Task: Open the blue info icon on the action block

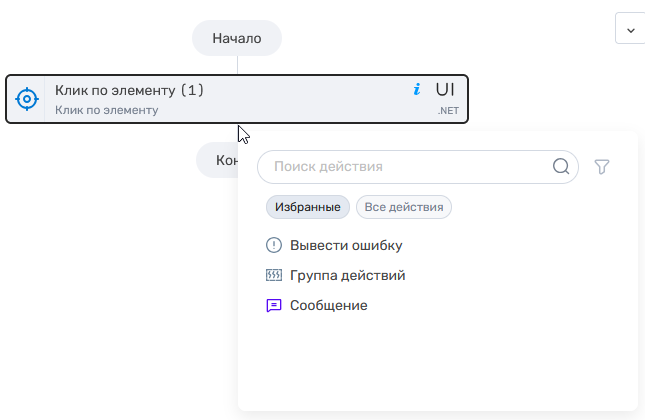Action: pyautogui.click(x=417, y=90)
